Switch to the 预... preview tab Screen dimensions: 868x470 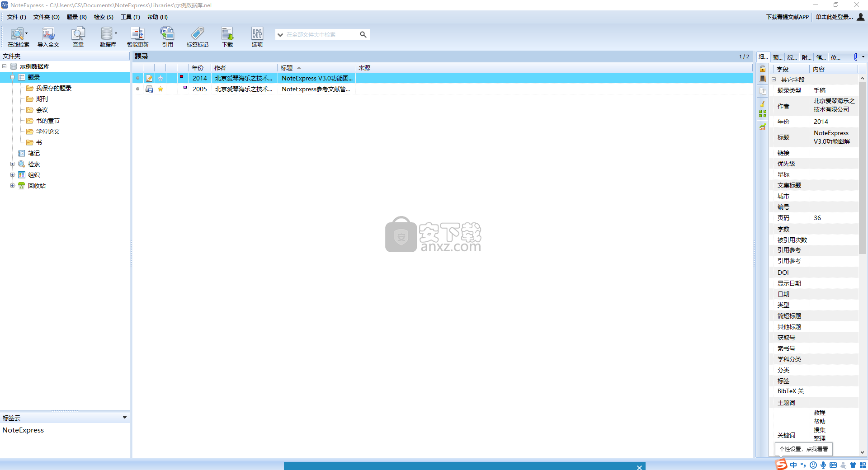[778, 57]
